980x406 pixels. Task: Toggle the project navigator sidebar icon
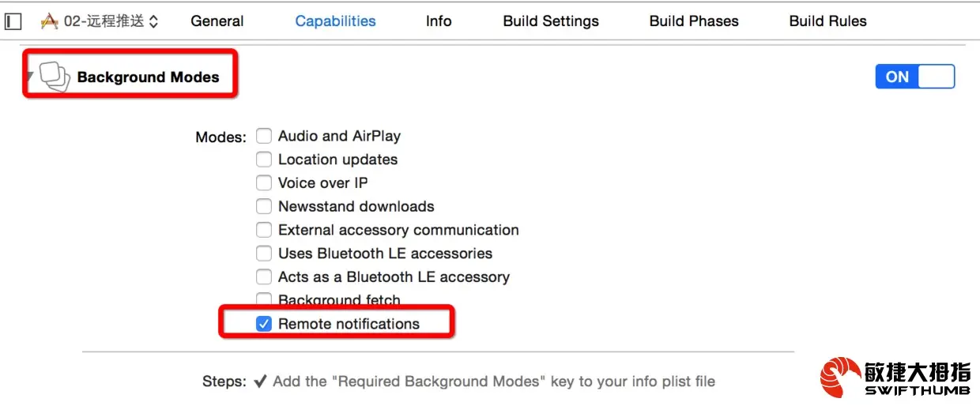click(13, 21)
